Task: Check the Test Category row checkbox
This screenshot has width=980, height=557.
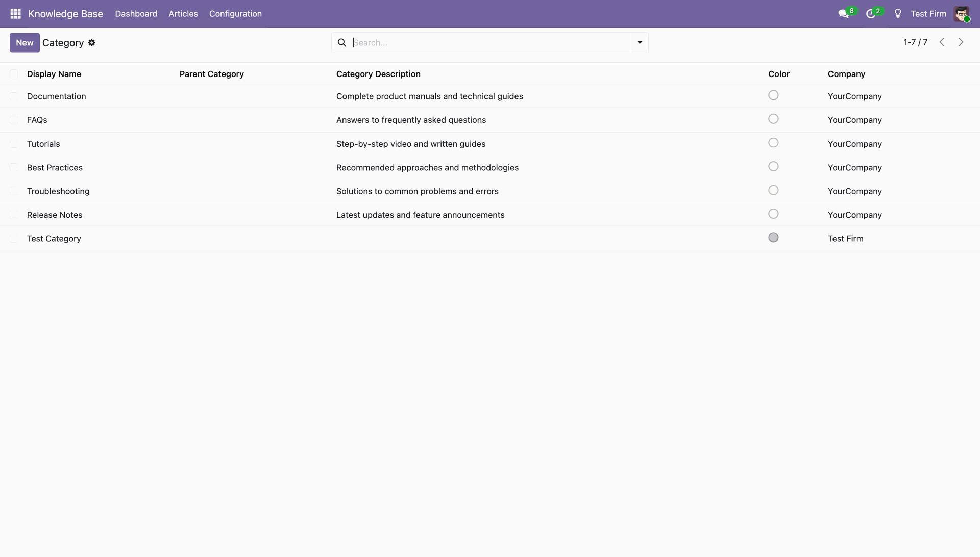Action: pyautogui.click(x=14, y=239)
